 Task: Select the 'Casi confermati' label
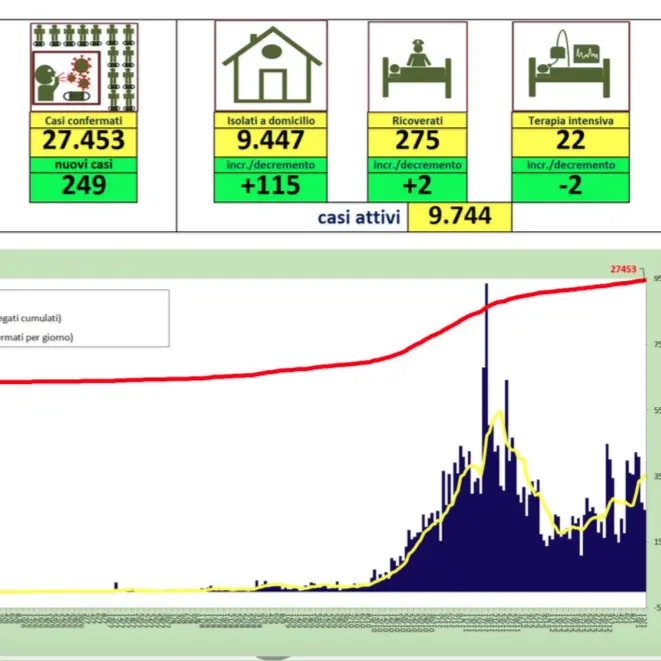coord(85,120)
